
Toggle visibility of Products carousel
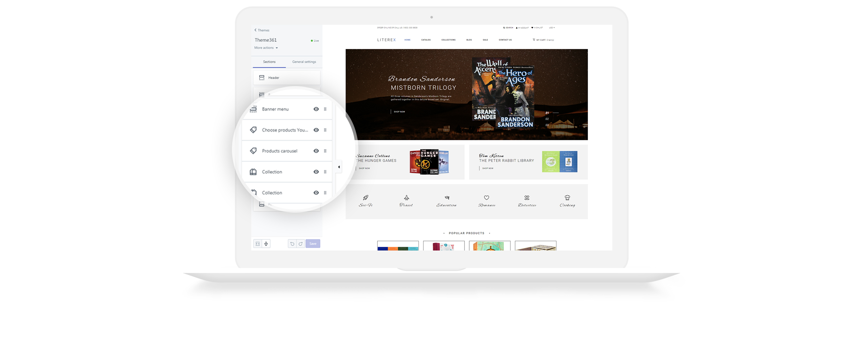(x=316, y=151)
